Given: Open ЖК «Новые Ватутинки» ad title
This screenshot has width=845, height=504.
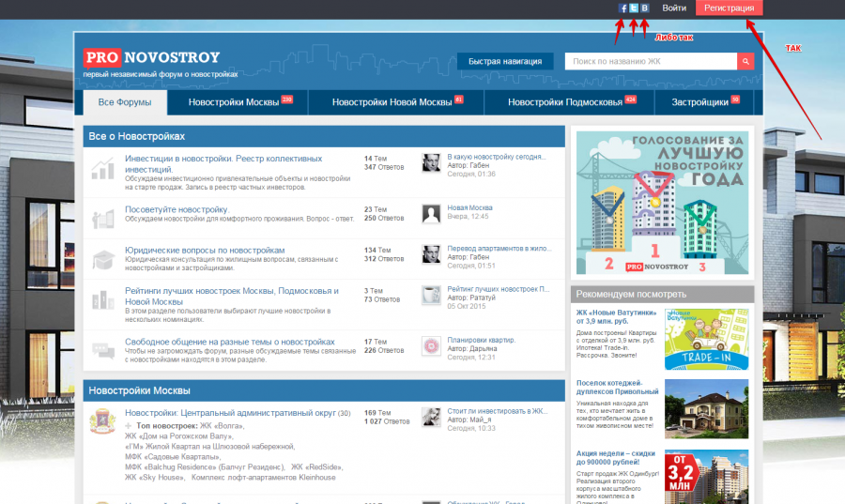Looking at the screenshot, I should click(617, 316).
